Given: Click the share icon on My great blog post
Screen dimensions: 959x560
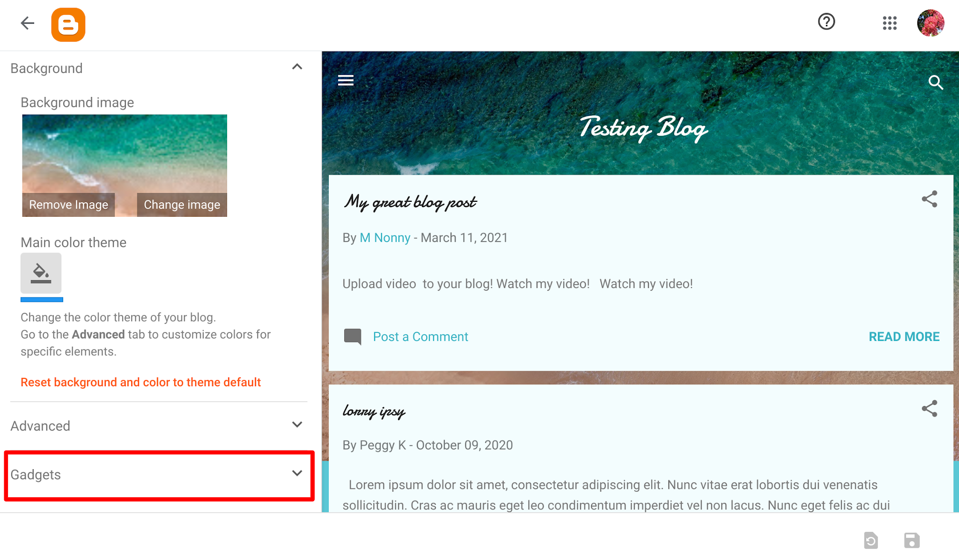Looking at the screenshot, I should coord(929,199).
